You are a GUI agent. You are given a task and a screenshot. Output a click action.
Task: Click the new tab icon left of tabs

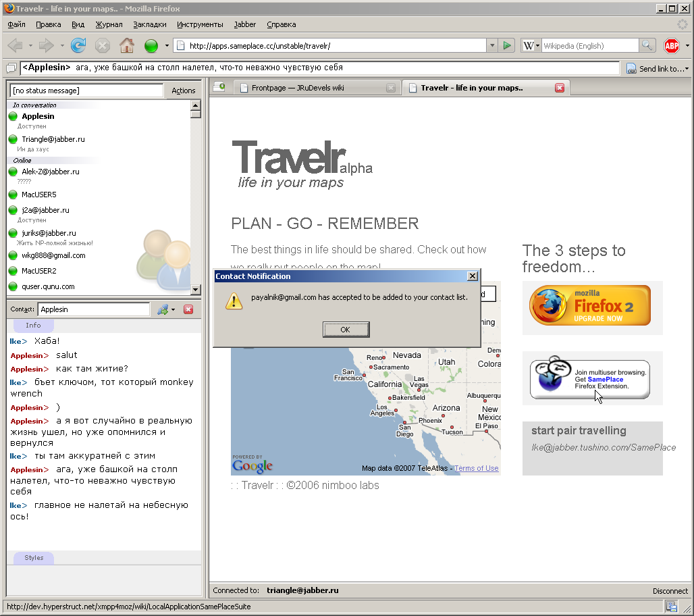(x=219, y=88)
